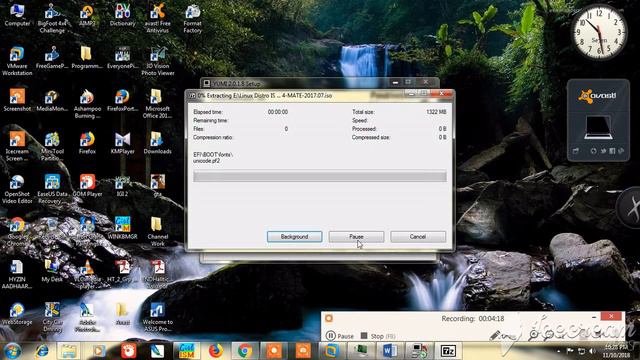Launch VMware Workstation shortcut
The height and width of the screenshot is (360, 640).
point(17,61)
